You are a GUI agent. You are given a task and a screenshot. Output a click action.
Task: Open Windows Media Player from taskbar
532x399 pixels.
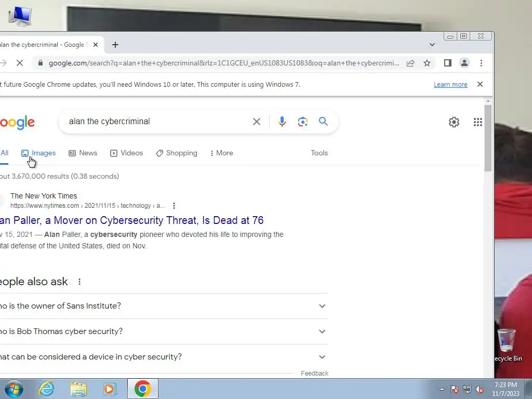click(110, 389)
